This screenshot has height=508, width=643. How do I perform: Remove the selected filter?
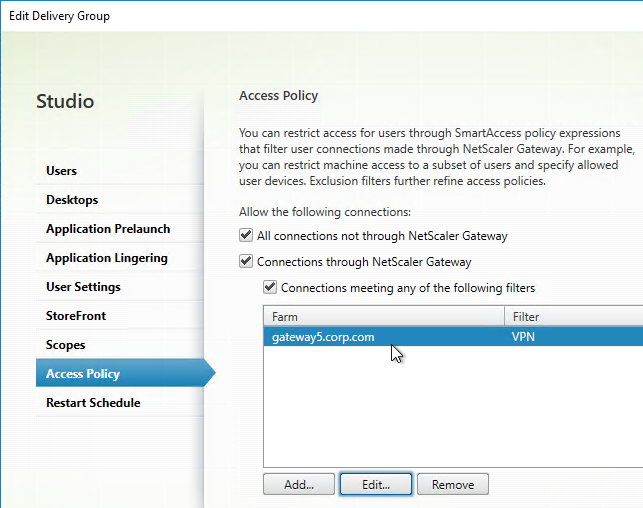tap(453, 484)
